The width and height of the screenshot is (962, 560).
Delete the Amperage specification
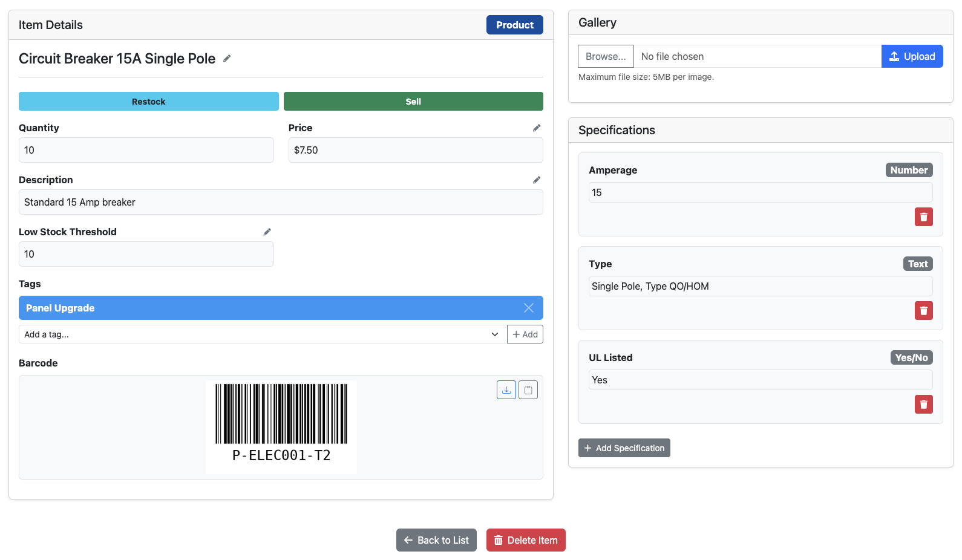point(924,217)
